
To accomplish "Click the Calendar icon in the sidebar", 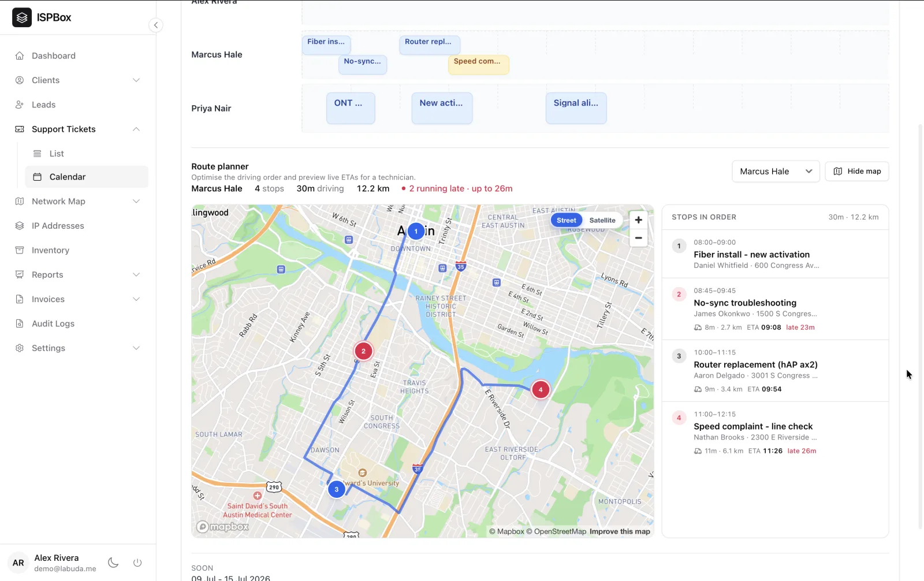I will [37, 177].
